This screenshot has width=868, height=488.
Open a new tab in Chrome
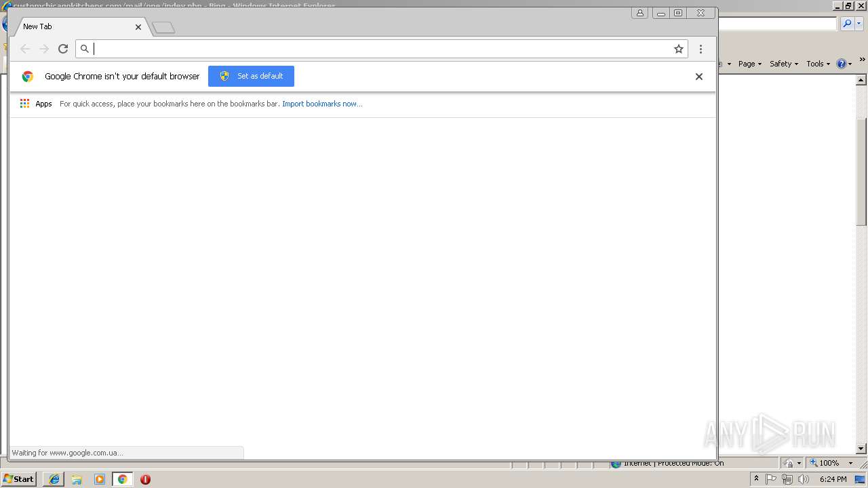[x=163, y=28]
